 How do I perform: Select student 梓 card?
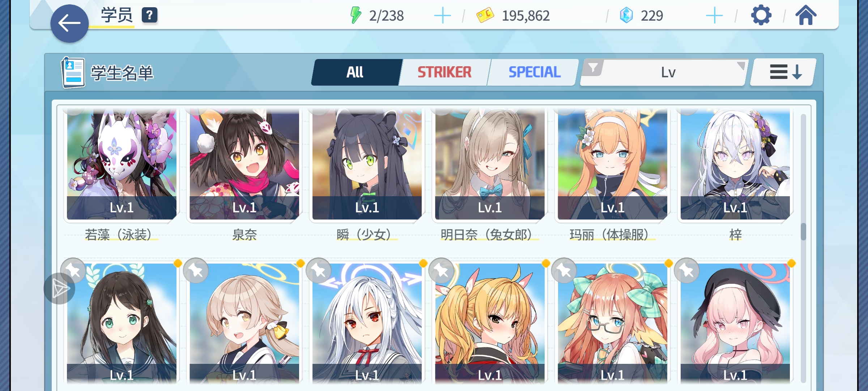point(735,165)
